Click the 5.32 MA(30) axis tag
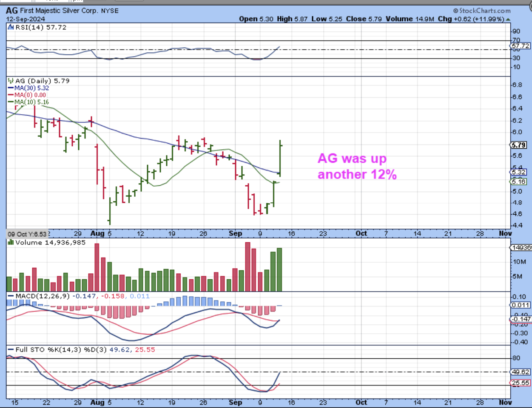532x408 pixels. coord(518,172)
